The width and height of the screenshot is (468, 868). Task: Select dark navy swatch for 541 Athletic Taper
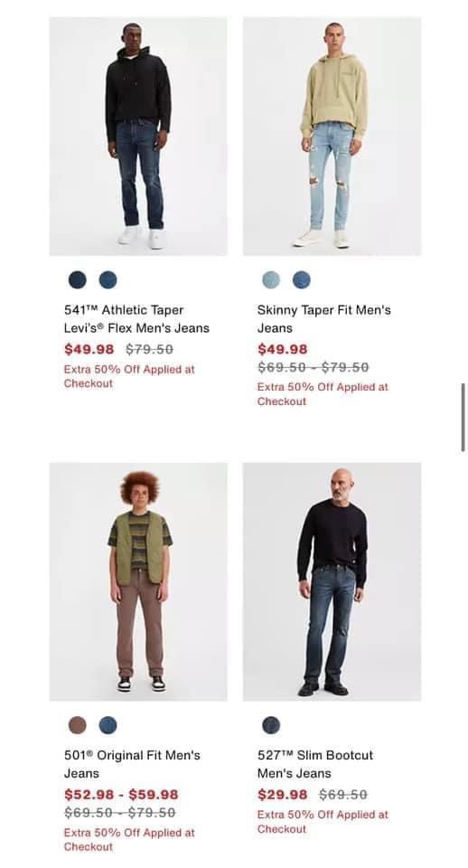pyautogui.click(x=78, y=280)
